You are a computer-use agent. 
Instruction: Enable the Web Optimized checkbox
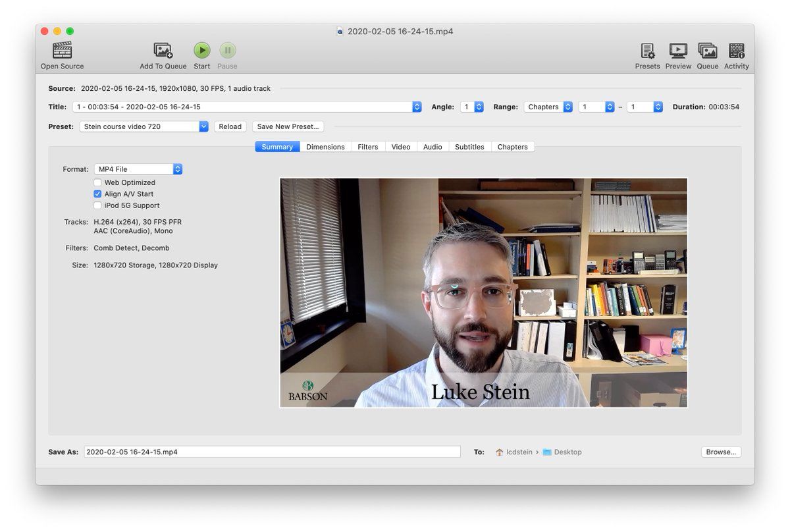[97, 183]
